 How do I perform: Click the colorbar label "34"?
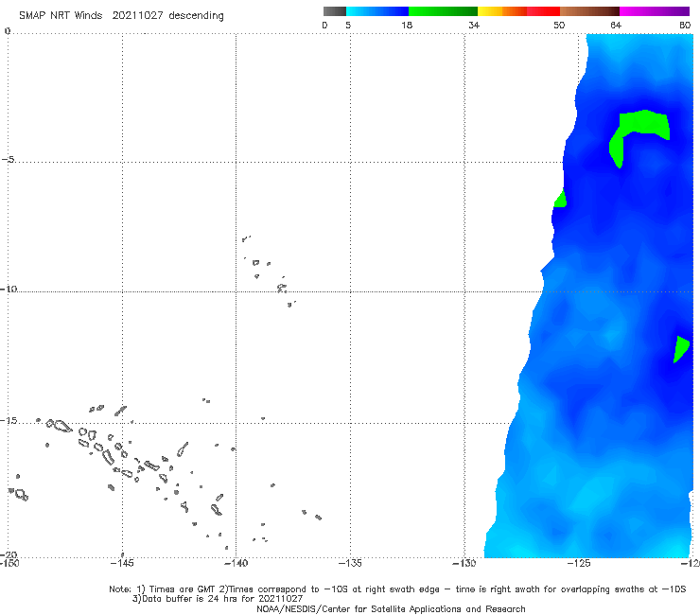coord(474,25)
